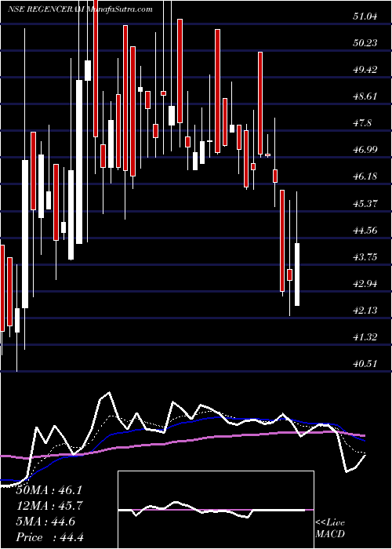This screenshot has width=392, height=549.
Task: Click the 42.94 price axis label
Action: (x=365, y=283)
